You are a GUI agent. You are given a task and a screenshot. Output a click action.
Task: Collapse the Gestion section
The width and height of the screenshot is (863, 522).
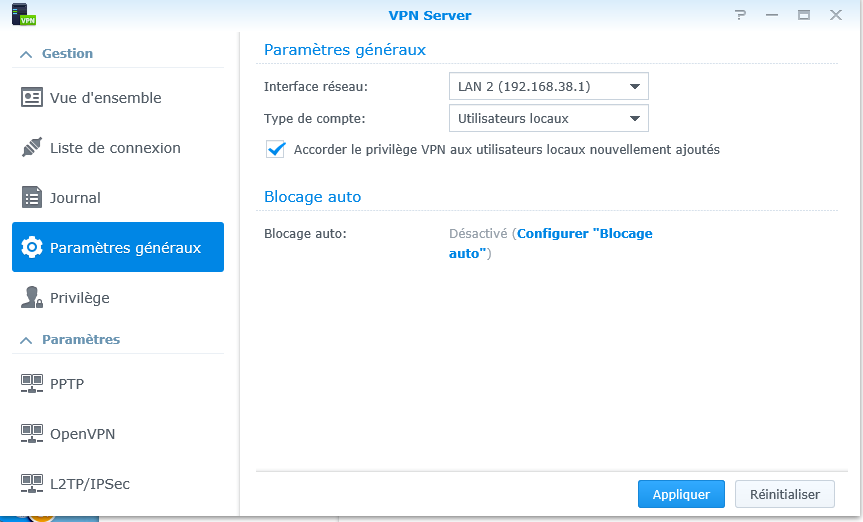[x=26, y=54]
